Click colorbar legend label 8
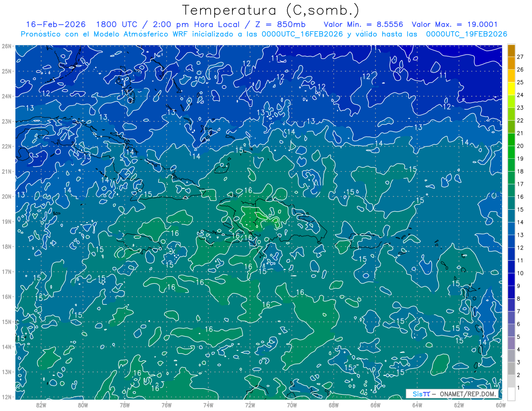 519,298
